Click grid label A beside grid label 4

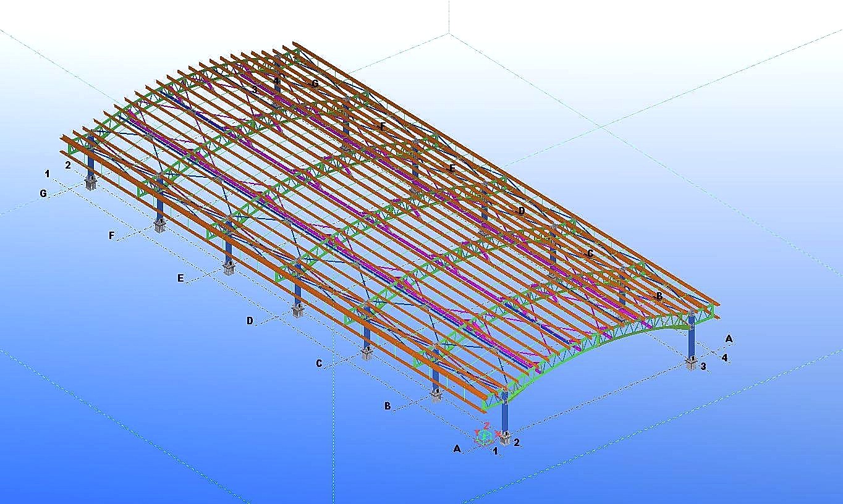(x=729, y=338)
